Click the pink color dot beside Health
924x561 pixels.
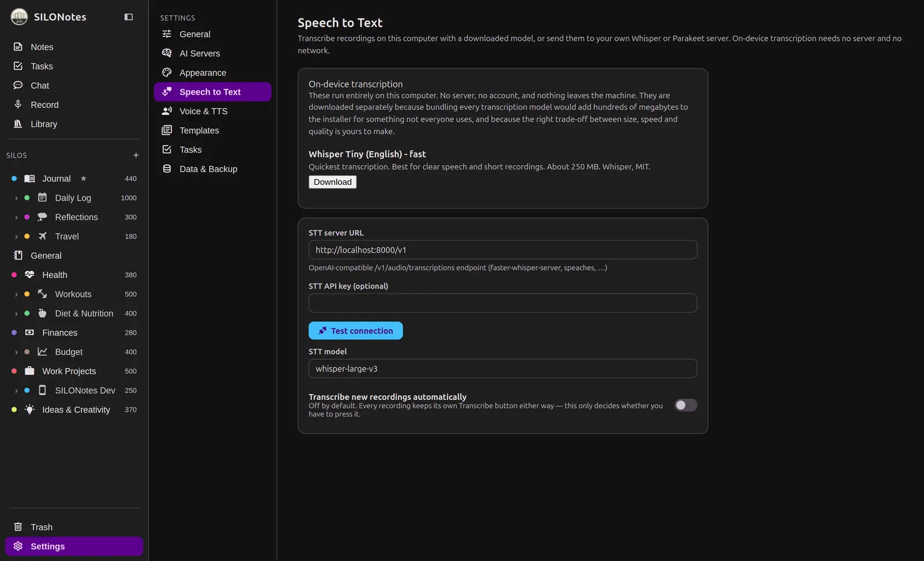pyautogui.click(x=14, y=274)
